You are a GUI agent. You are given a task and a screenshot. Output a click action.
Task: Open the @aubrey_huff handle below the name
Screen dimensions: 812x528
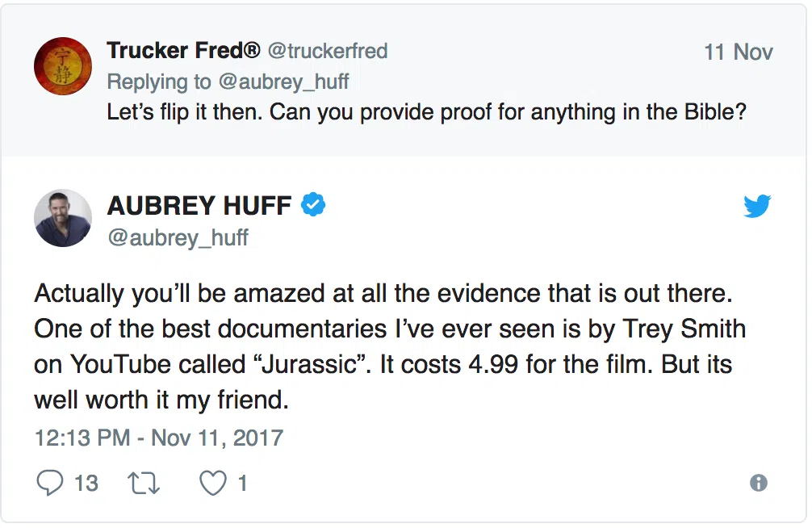point(178,237)
